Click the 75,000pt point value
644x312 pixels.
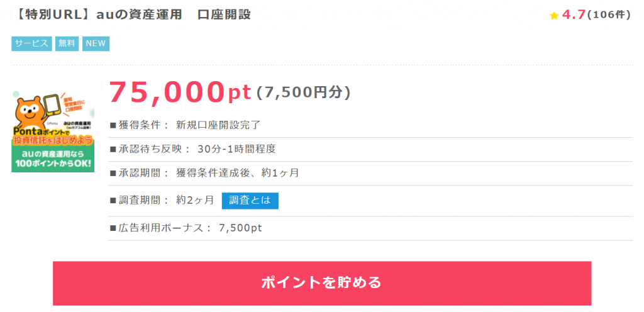[x=180, y=92]
